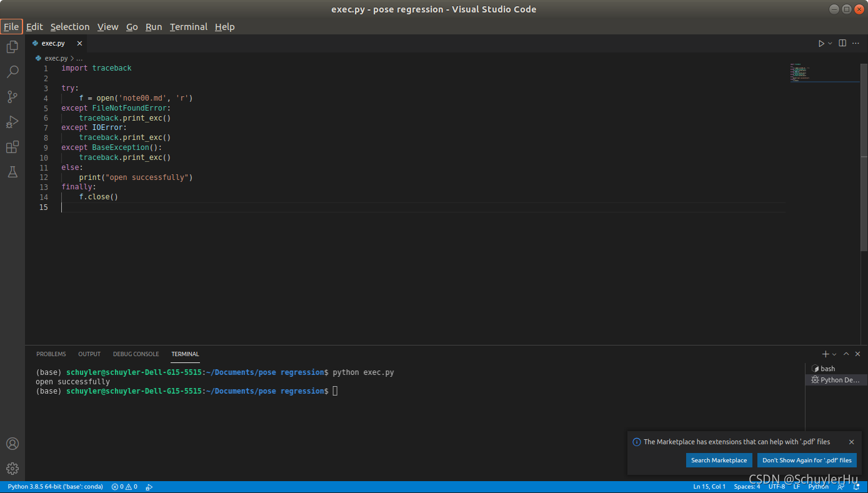
Task: Run Python file with the play icon
Action: [821, 43]
